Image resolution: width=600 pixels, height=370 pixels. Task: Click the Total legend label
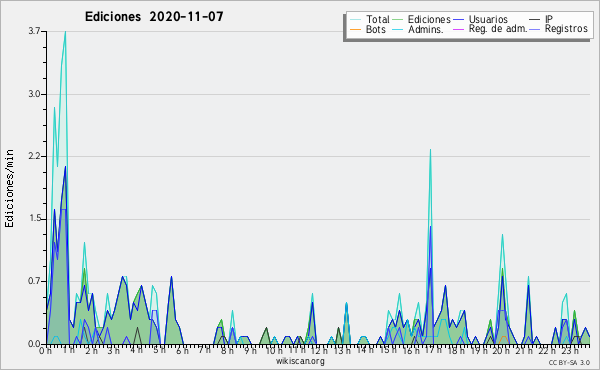point(377,19)
